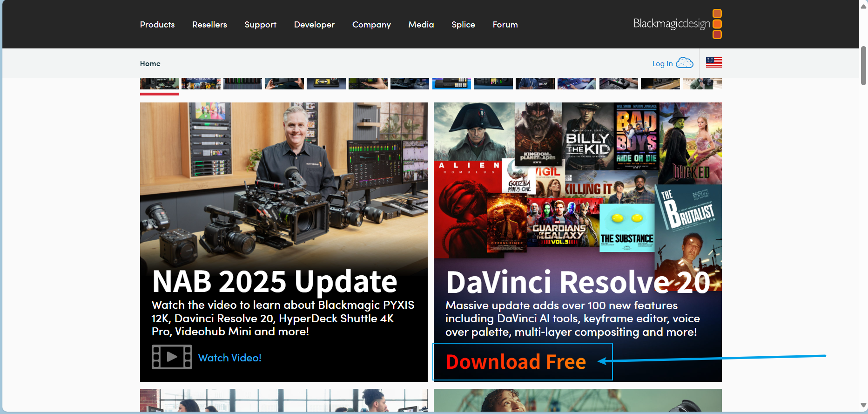Open the Developer menu item
Image resolution: width=868 pixels, height=414 pixels.
coord(314,25)
